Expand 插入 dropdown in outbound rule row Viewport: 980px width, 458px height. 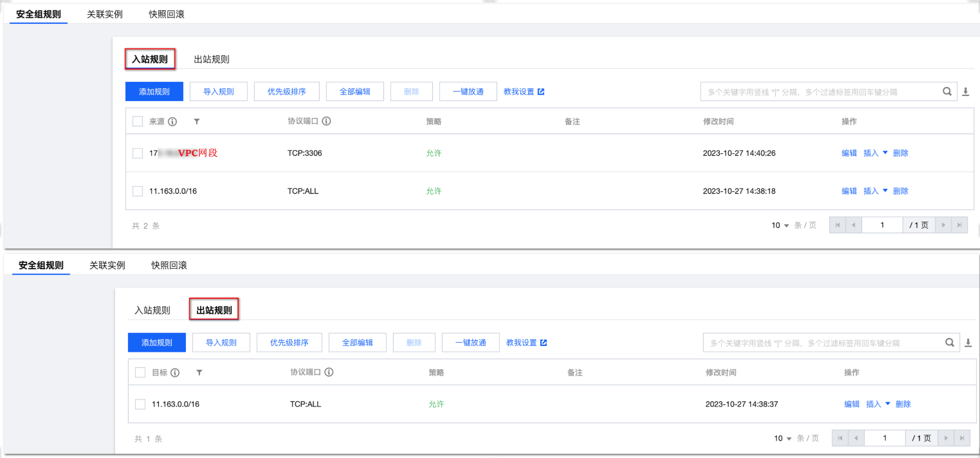point(887,404)
